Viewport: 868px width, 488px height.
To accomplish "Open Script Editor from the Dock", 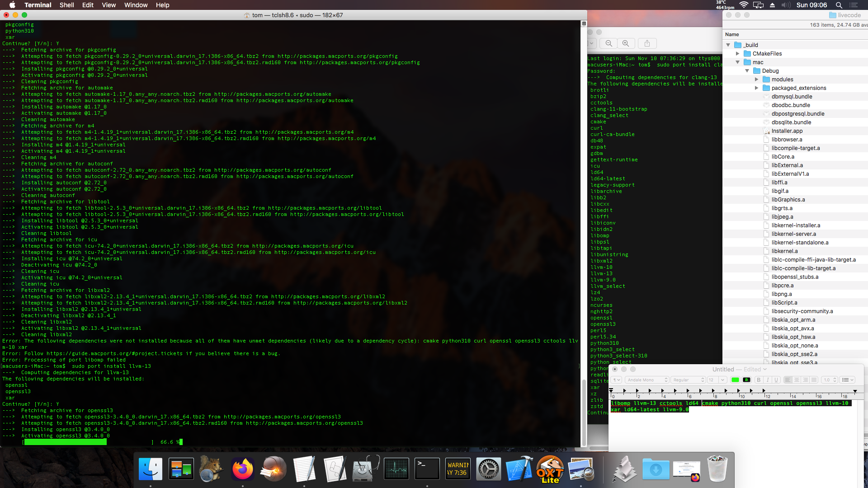I will pos(335,469).
